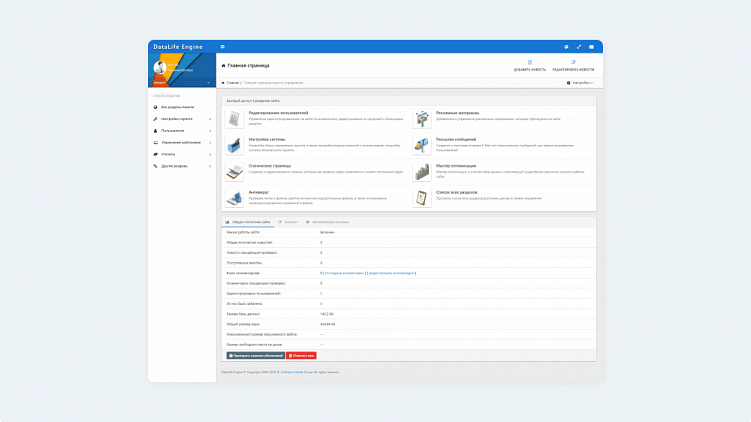This screenshot has height=422, width=751.
Task: Switch to the Блокнот tab
Action: 288,222
